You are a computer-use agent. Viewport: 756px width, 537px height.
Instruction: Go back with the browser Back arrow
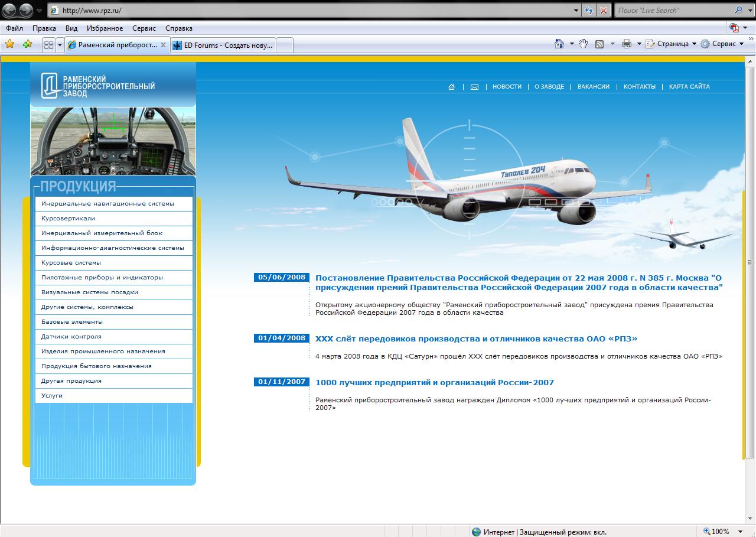tap(10, 10)
